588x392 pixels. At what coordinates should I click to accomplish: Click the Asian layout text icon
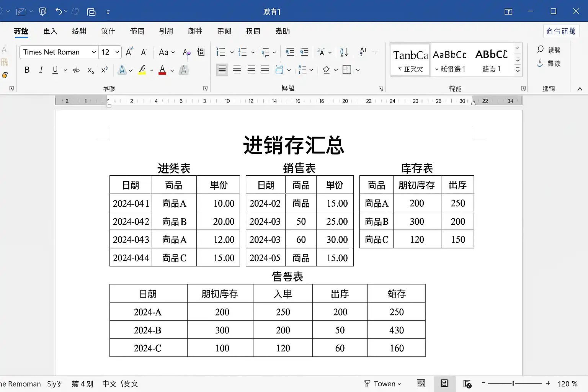point(321,52)
